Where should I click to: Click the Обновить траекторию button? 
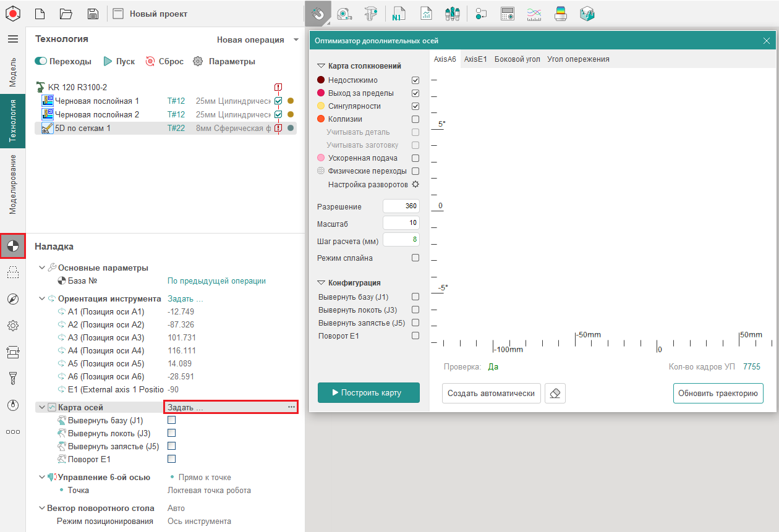[718, 393]
